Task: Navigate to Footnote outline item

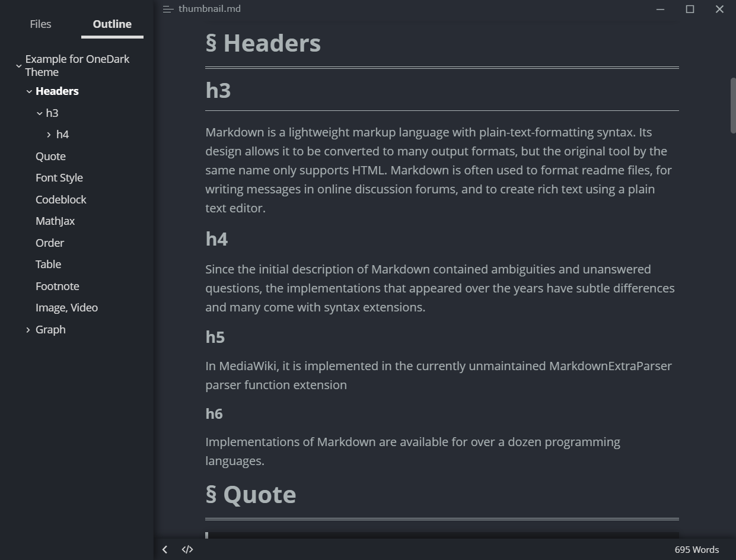Action: [x=57, y=286]
